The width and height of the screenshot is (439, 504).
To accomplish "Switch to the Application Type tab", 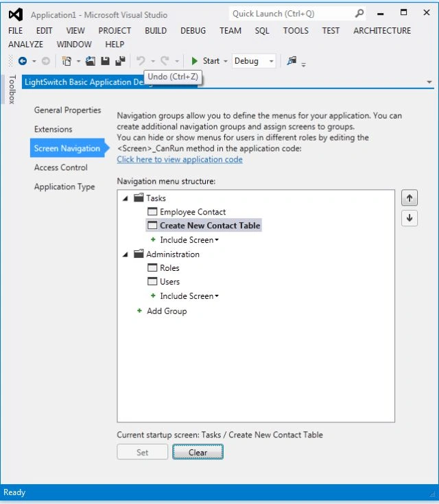I will pyautogui.click(x=64, y=187).
